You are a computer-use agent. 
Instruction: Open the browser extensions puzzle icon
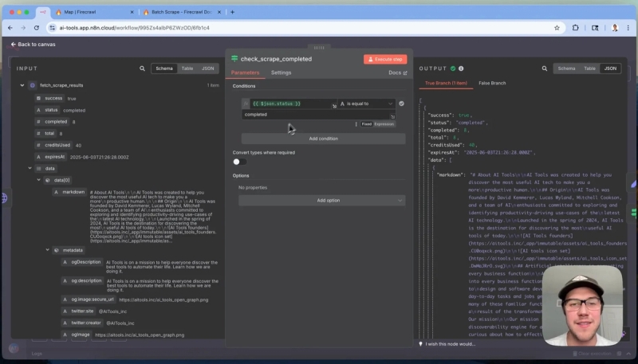[575, 28]
